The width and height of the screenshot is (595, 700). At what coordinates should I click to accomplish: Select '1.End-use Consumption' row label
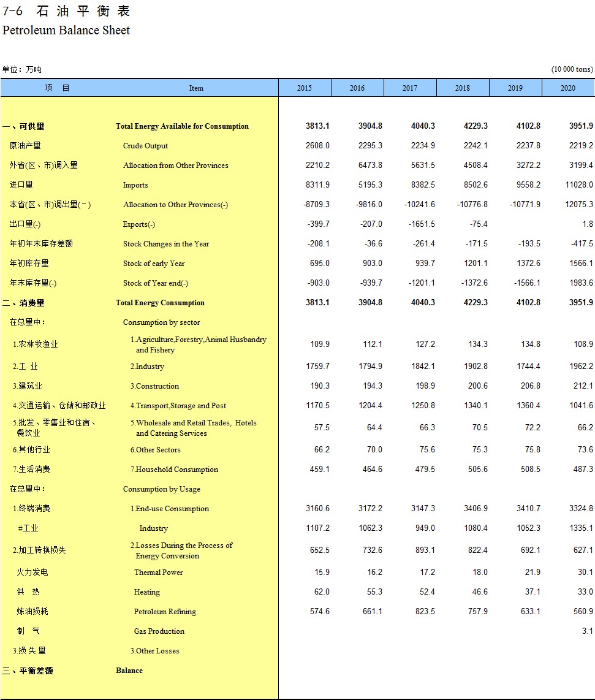tap(170, 509)
